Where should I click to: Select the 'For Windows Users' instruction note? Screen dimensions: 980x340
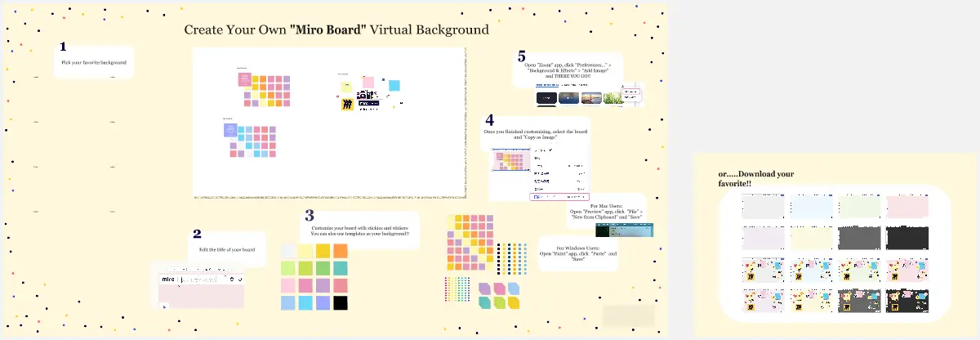578,252
